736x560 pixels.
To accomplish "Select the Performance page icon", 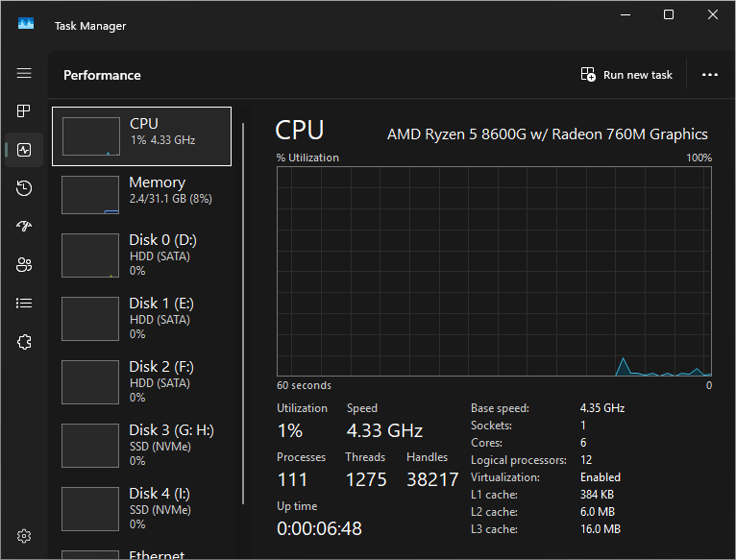I will [x=24, y=150].
